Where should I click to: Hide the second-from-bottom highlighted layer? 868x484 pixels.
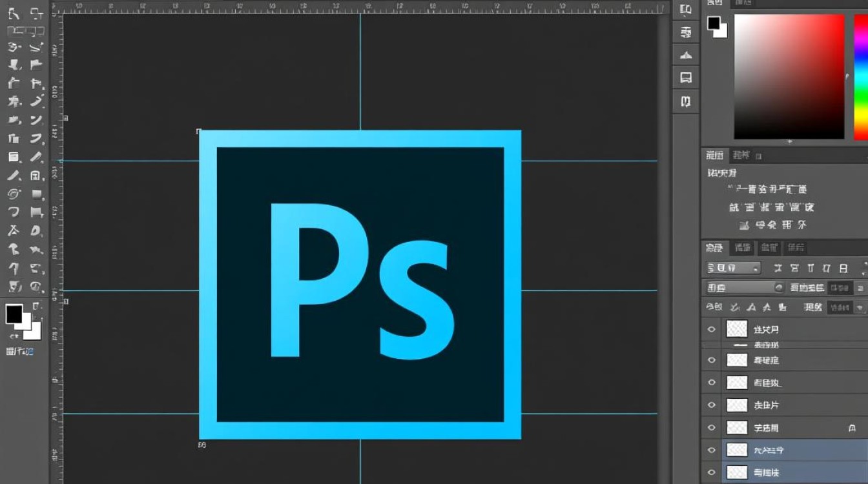click(712, 450)
